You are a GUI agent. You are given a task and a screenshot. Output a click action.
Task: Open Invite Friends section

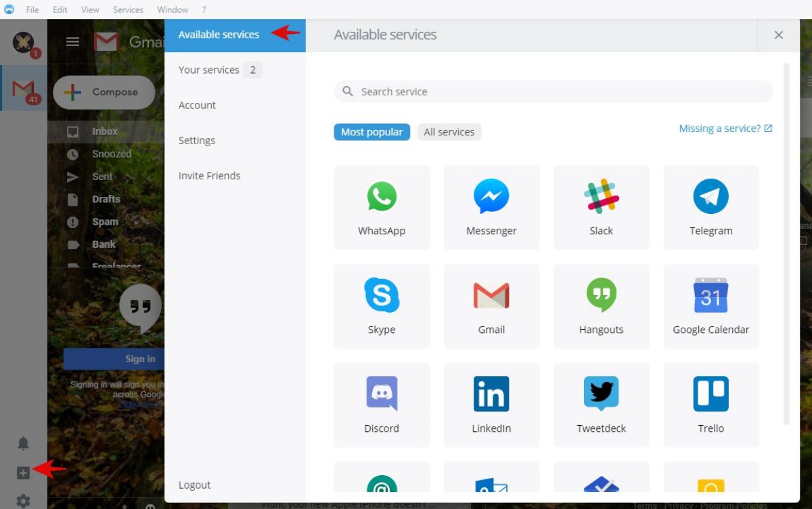(235, 175)
